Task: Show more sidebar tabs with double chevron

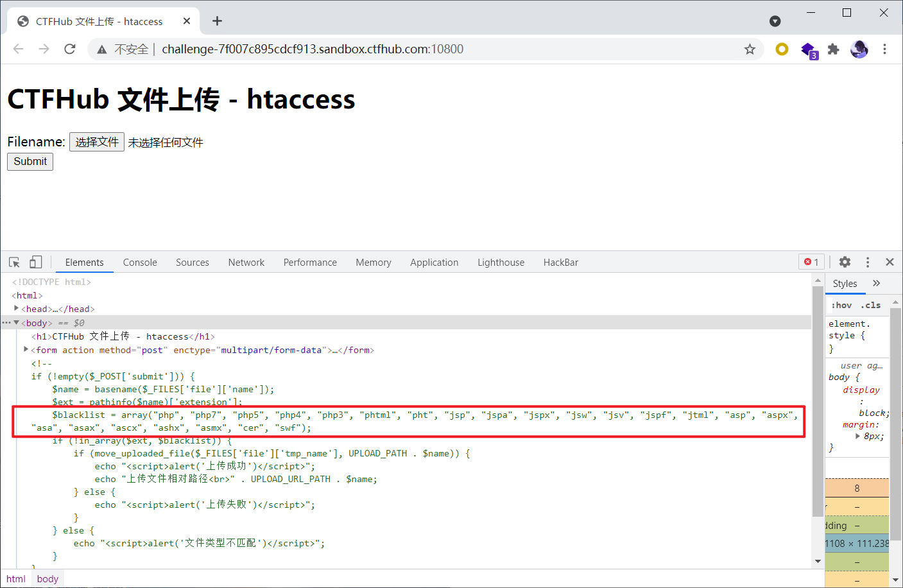Action: pos(877,283)
